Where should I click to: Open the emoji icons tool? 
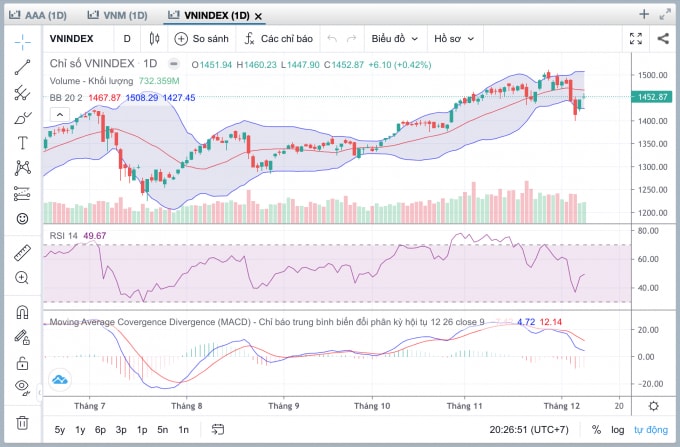[23, 219]
